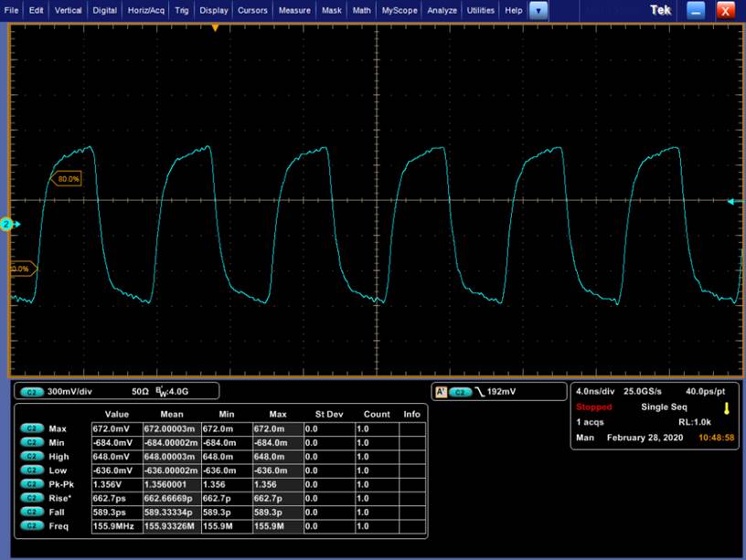Click the C2 badge next to 300mV/div
This screenshot has width=746, height=560.
[31, 392]
